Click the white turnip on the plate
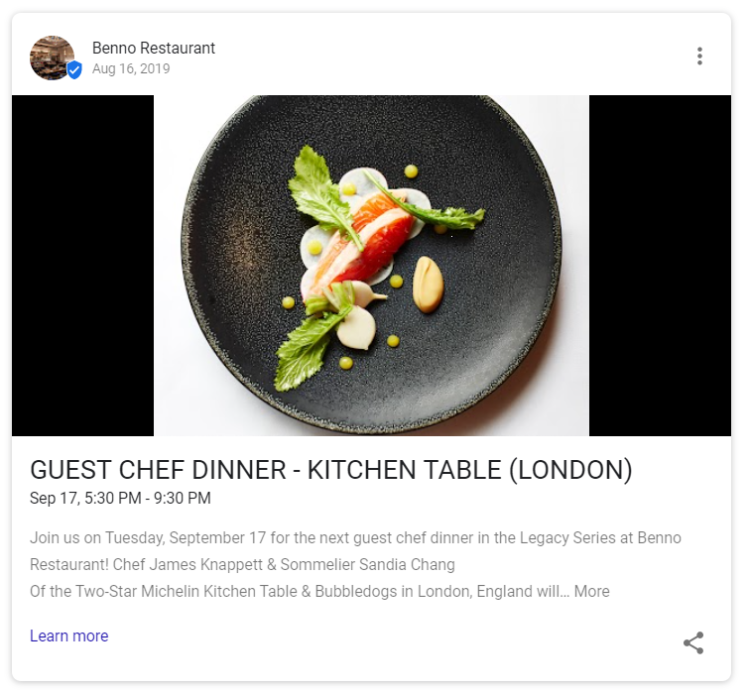This screenshot has height=692, width=750. [x=356, y=328]
